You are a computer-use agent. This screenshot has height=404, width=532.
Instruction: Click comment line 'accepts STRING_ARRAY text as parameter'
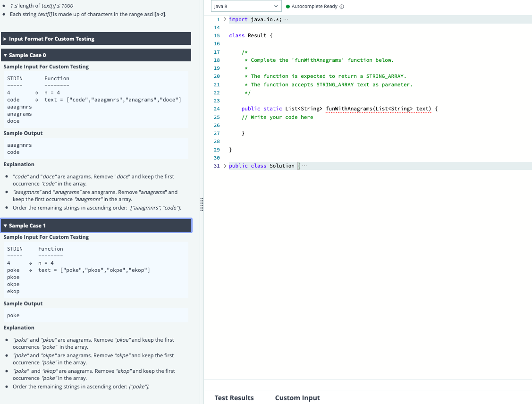coord(329,84)
